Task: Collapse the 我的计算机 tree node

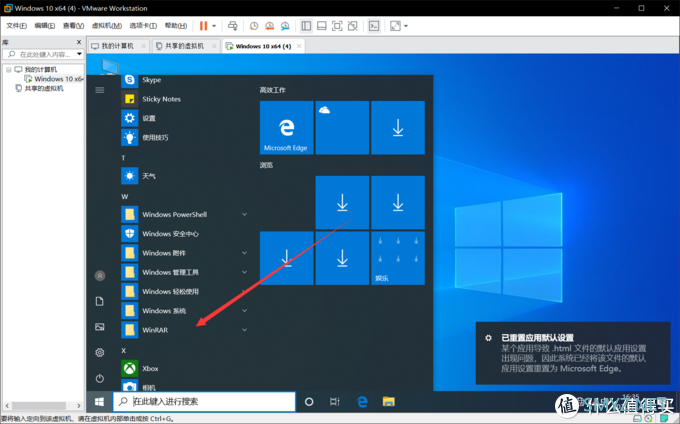Action: coord(8,69)
